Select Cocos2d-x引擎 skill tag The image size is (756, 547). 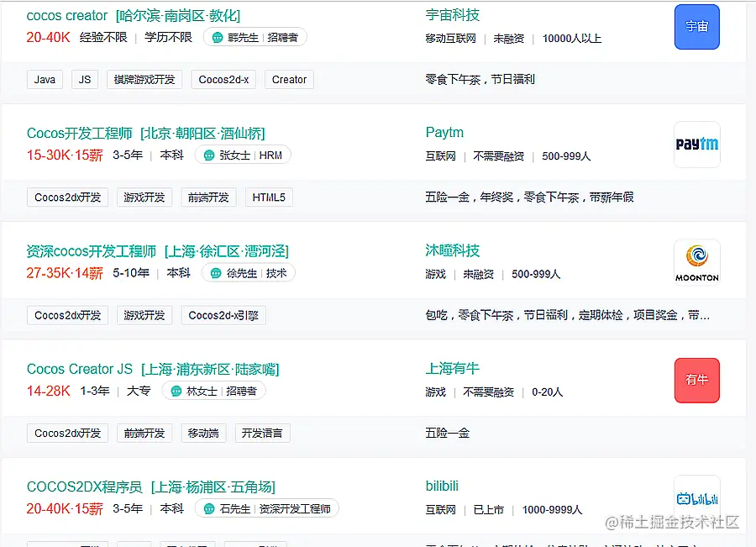[x=223, y=315]
